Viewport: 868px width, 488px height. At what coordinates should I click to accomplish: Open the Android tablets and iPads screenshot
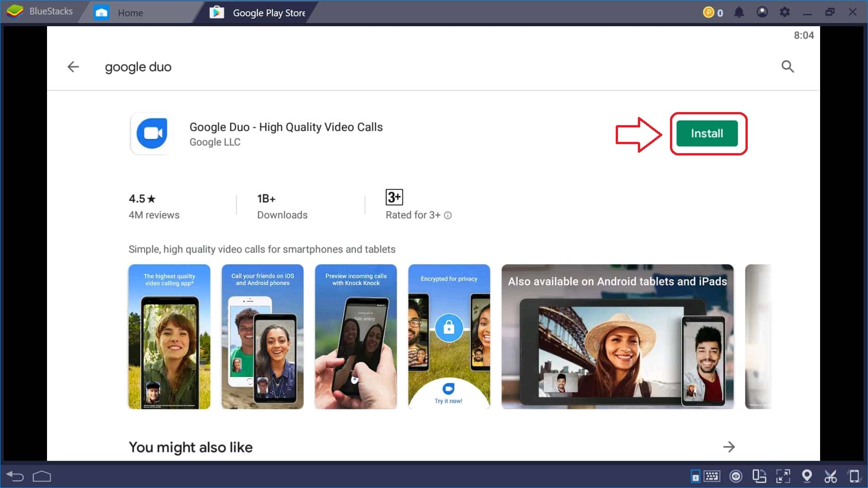tap(618, 337)
